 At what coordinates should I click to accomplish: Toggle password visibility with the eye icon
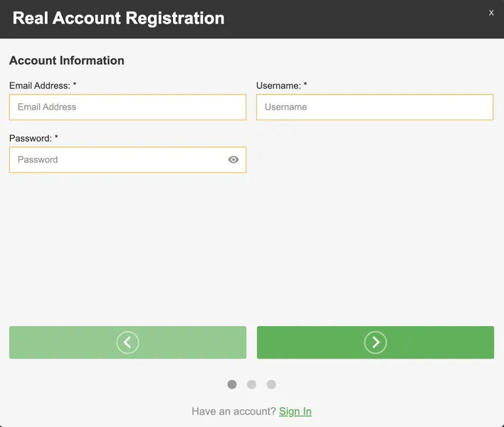coord(233,160)
